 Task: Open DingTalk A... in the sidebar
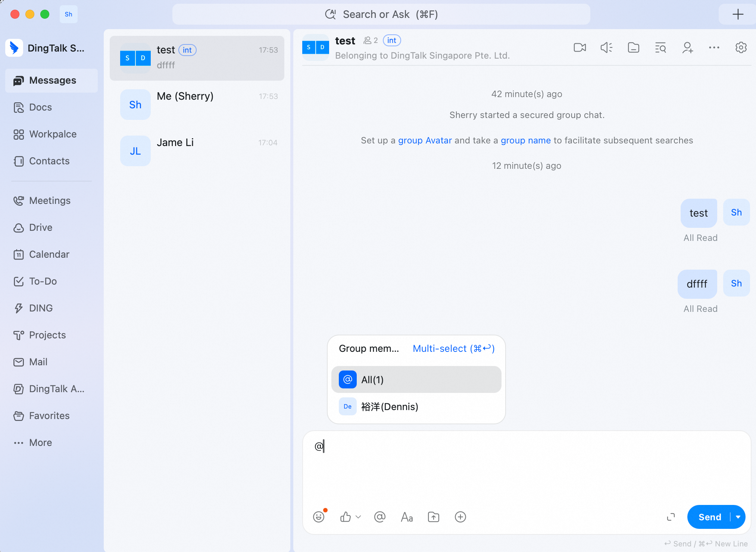51,389
